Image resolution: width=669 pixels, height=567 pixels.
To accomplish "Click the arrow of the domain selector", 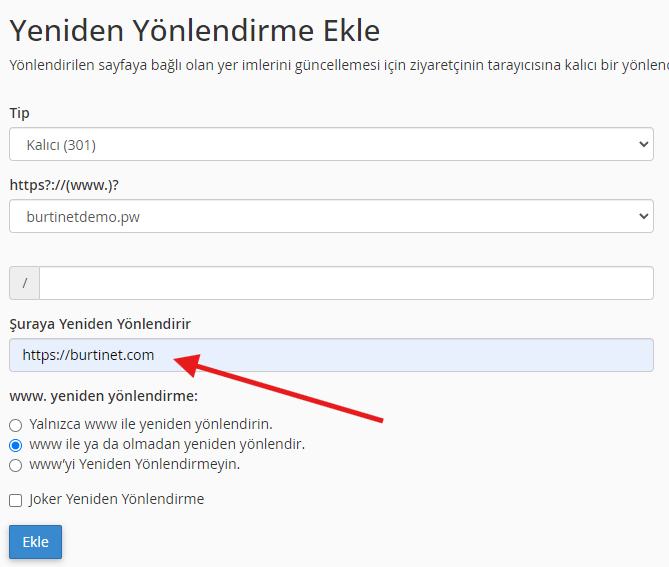I will [643, 216].
